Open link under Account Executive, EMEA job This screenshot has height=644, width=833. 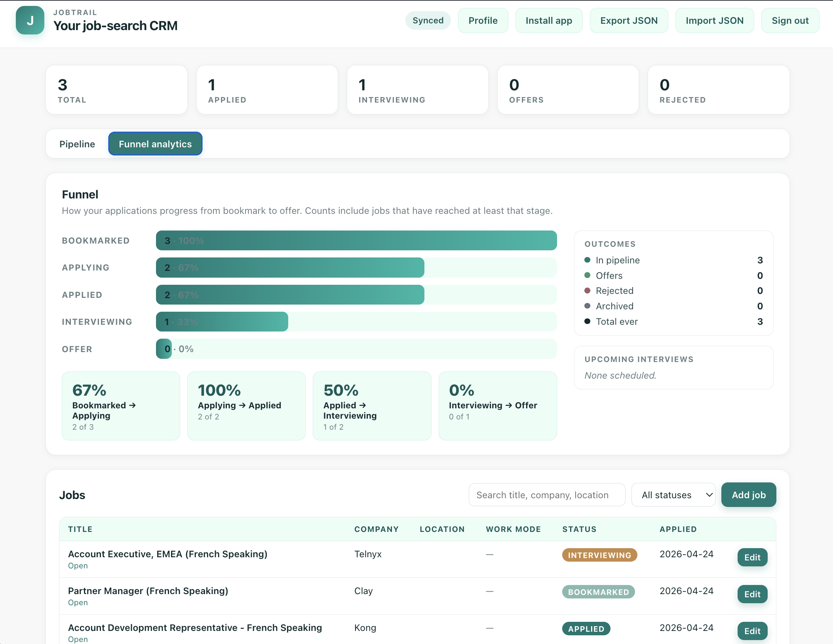click(78, 566)
